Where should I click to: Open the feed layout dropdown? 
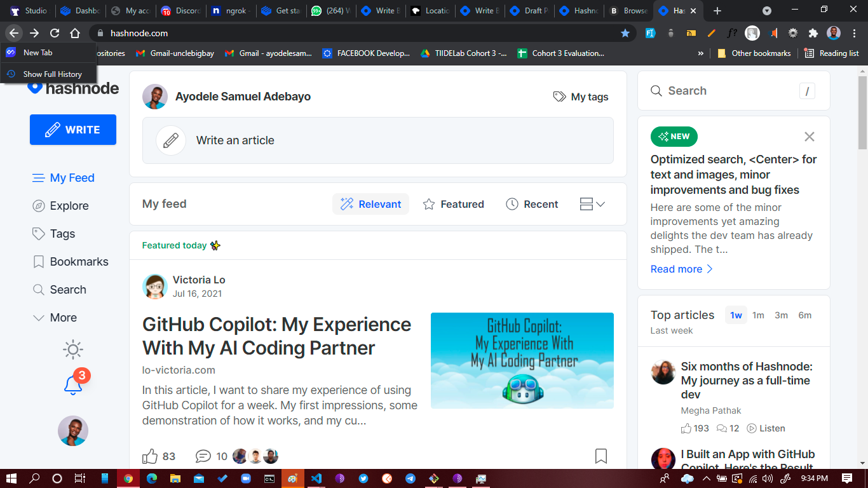pyautogui.click(x=592, y=204)
